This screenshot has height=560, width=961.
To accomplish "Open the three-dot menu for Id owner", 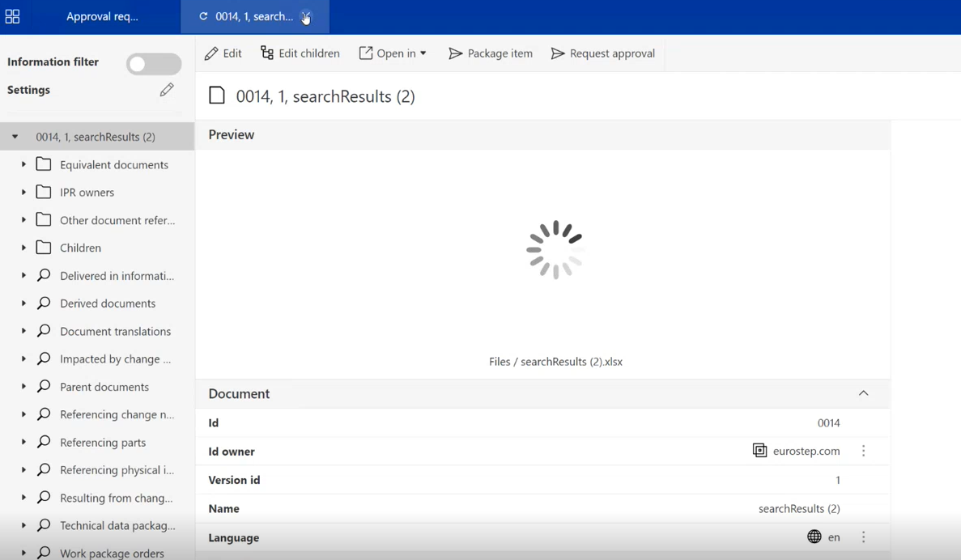I will click(864, 452).
